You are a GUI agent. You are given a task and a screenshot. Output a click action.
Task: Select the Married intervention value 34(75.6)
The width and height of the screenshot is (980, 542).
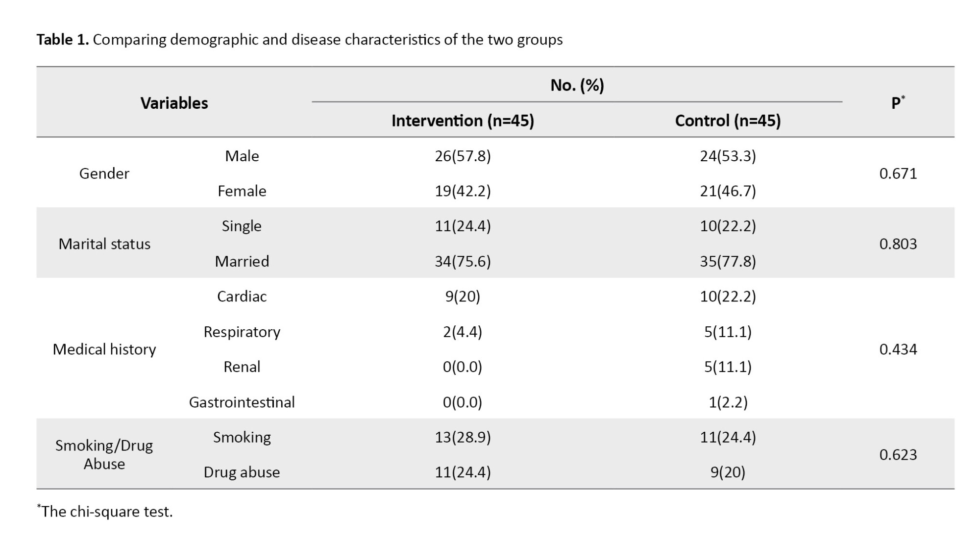pyautogui.click(x=462, y=261)
